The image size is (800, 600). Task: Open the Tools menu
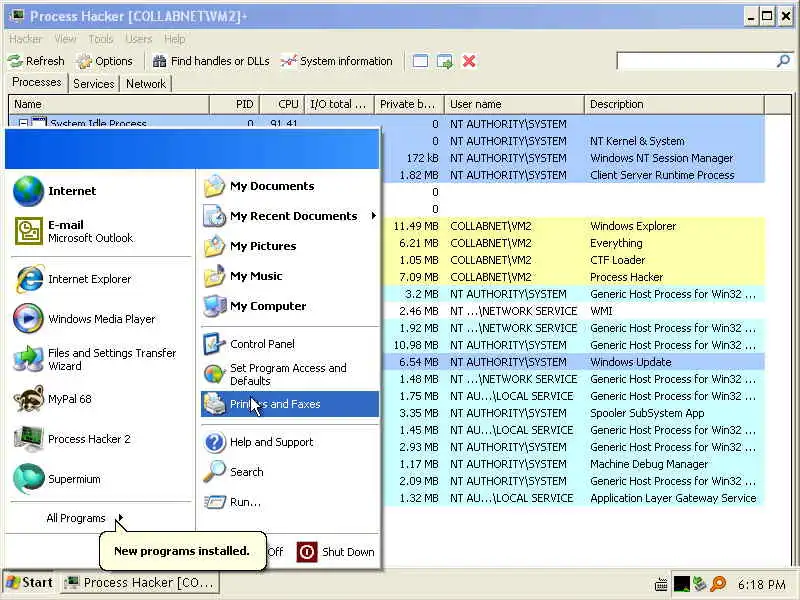[101, 39]
